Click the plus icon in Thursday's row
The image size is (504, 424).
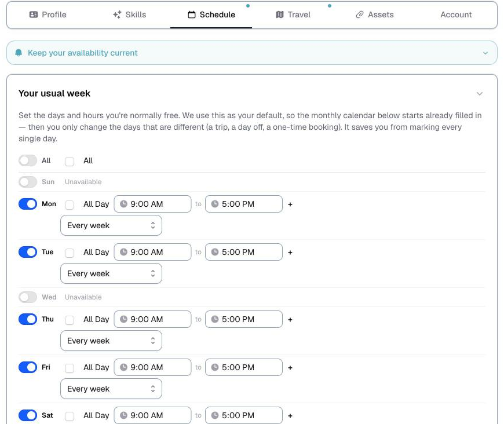290,320
